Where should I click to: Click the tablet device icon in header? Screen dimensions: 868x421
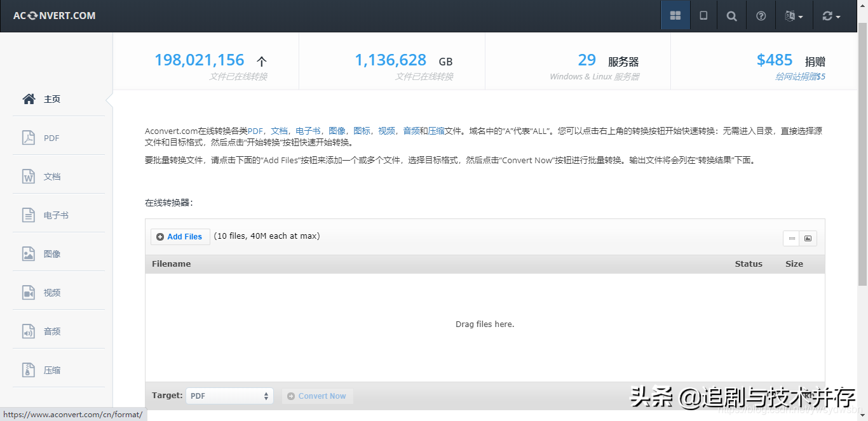[x=703, y=16]
